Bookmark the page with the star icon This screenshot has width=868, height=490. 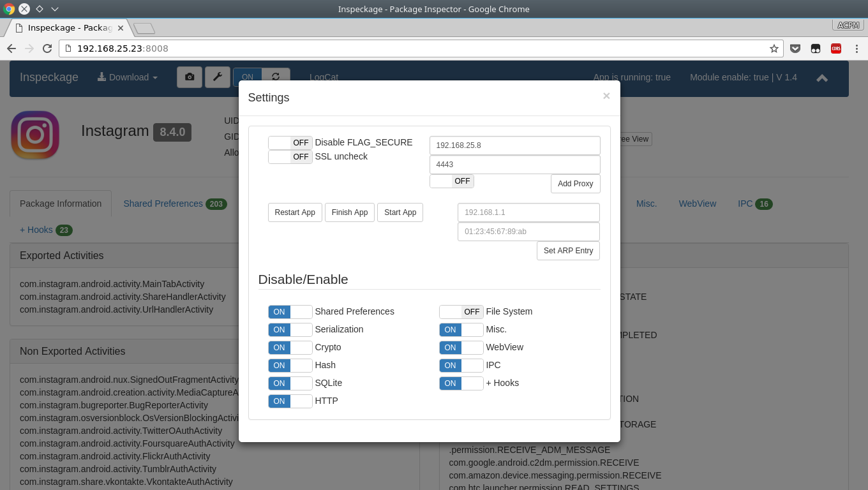[774, 48]
